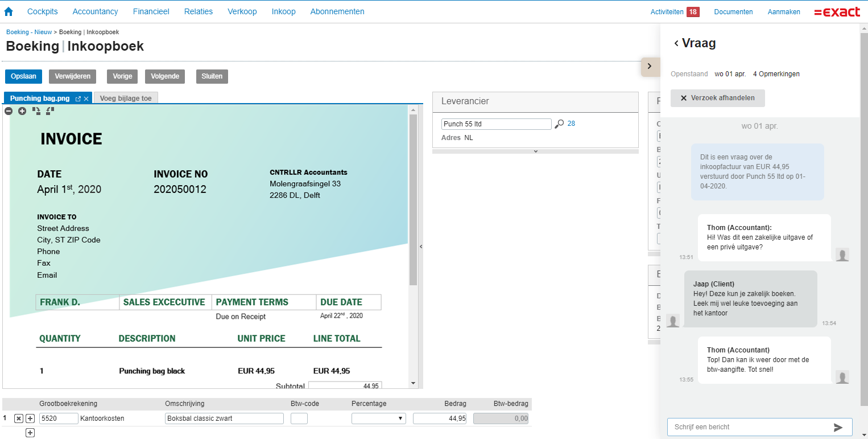Open the Accountancy menu
Screen dimensions: 868x439
95,11
